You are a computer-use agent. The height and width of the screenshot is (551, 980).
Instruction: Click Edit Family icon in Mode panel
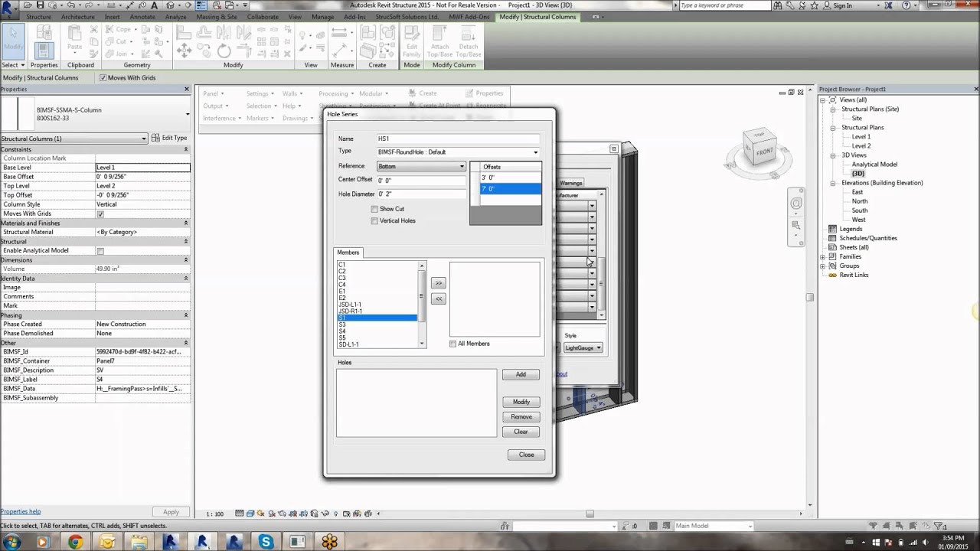pyautogui.click(x=412, y=41)
